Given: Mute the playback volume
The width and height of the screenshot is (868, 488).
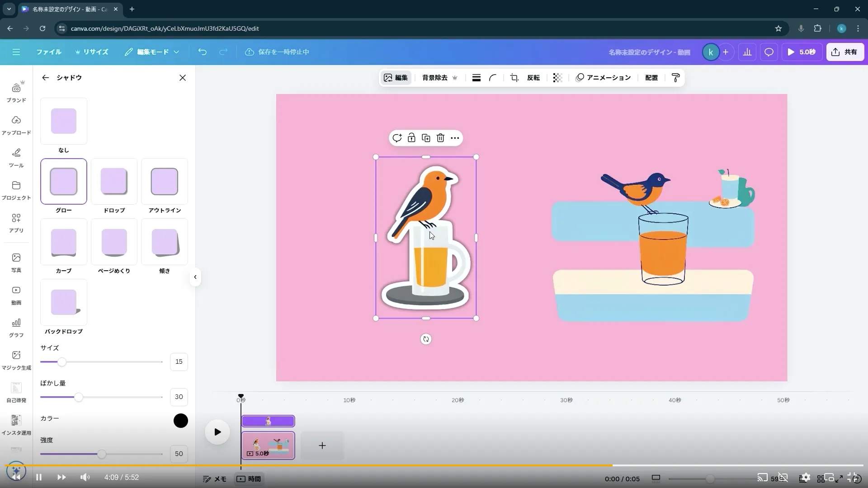Looking at the screenshot, I should pyautogui.click(x=85, y=477).
